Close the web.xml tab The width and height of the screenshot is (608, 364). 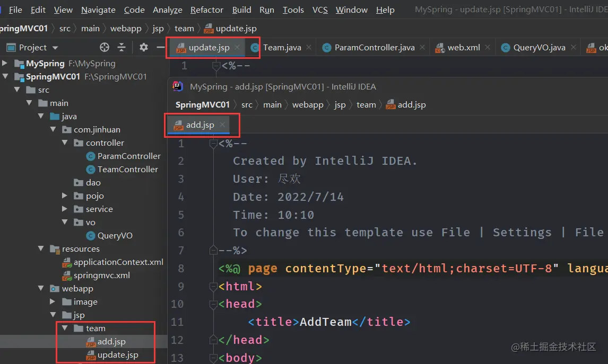488,47
